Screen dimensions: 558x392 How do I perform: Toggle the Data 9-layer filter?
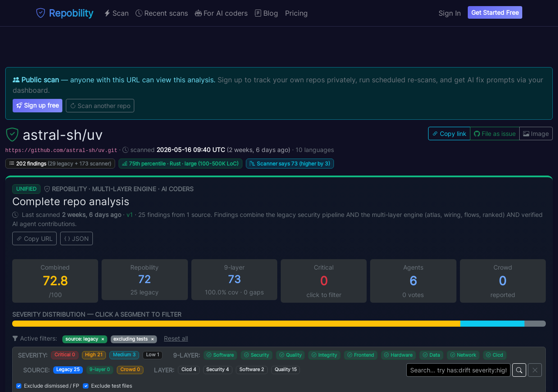click(431, 355)
